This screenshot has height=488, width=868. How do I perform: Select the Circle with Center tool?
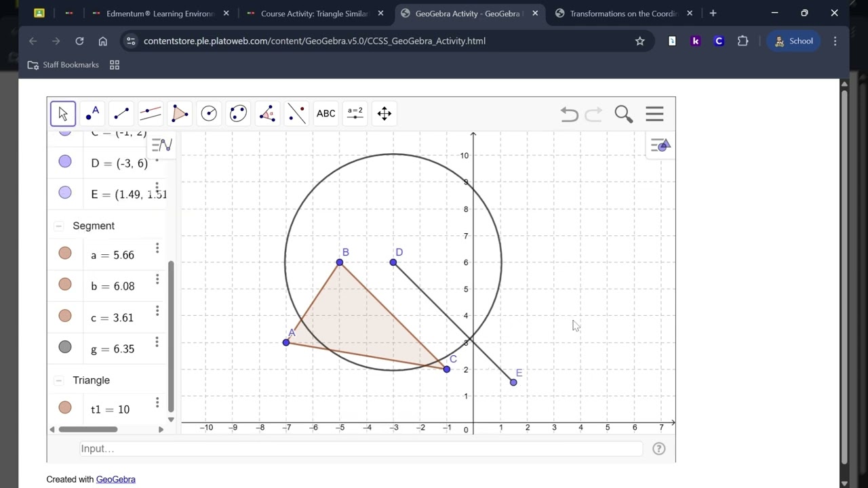[209, 113]
